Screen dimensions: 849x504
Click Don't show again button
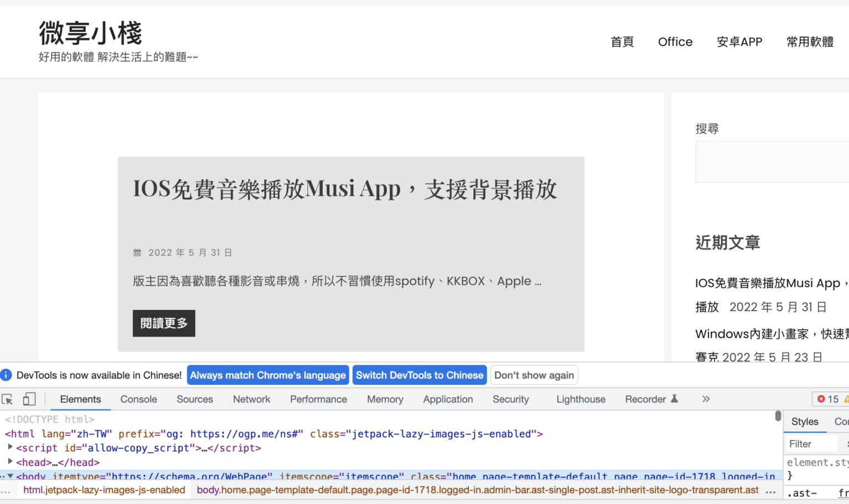pos(534,375)
